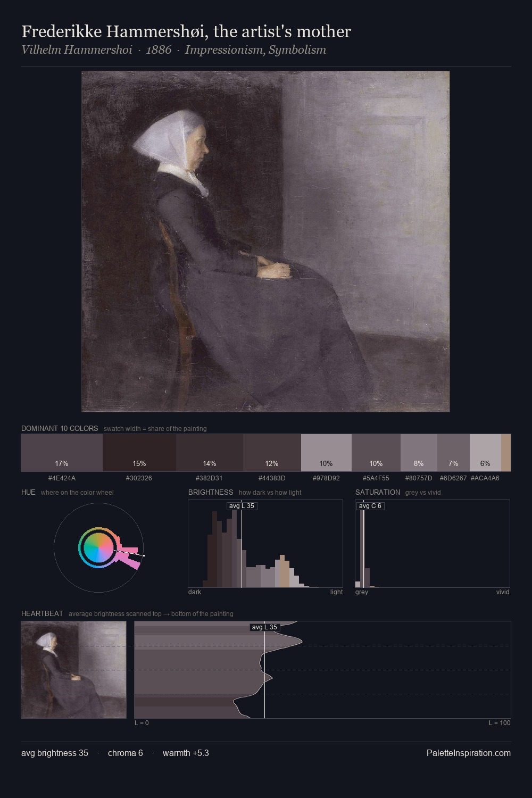Click the hex code #978D92

[326, 478]
